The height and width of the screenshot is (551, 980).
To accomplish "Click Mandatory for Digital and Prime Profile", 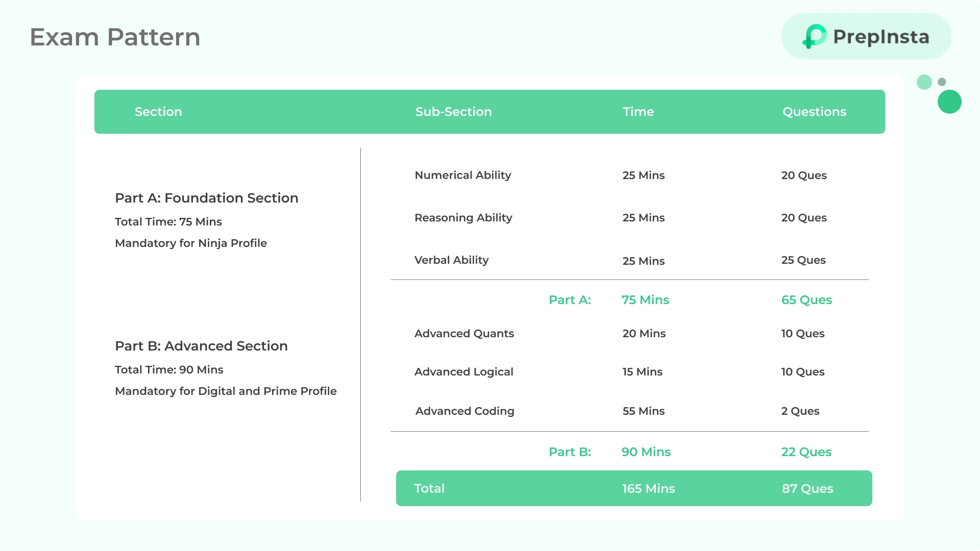I will tap(226, 391).
